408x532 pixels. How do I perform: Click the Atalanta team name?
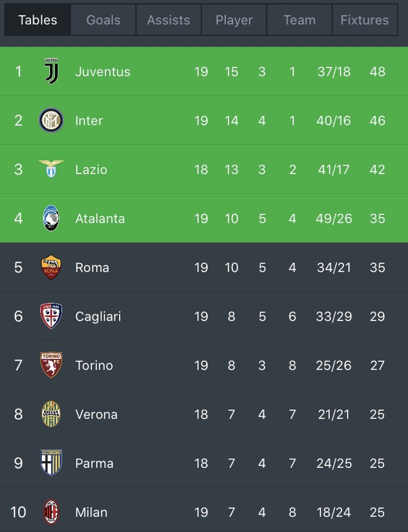(x=100, y=218)
